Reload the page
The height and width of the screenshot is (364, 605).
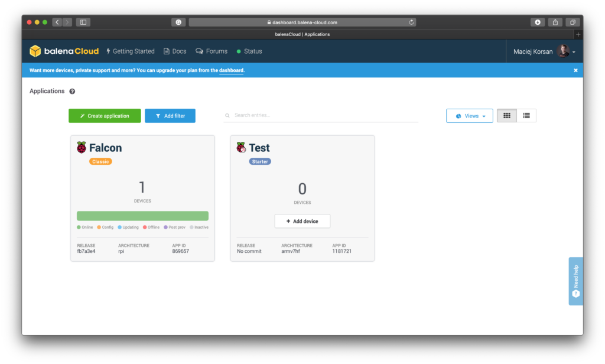click(x=411, y=22)
